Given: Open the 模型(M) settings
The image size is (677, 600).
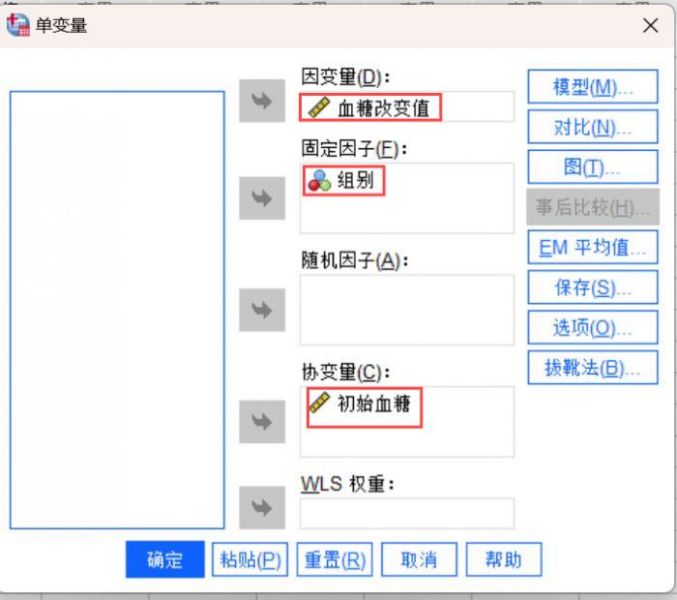Looking at the screenshot, I should click(593, 87).
